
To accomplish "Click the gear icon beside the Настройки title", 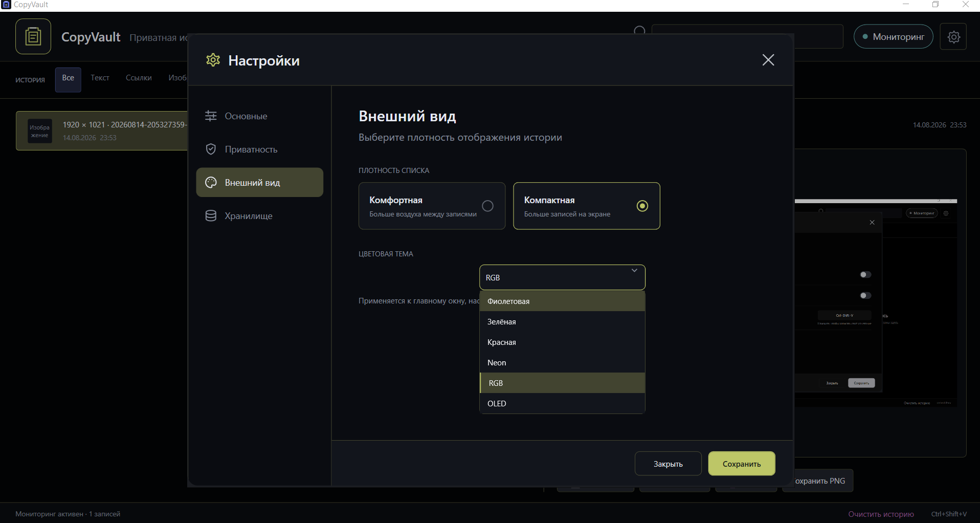I will 213,60.
